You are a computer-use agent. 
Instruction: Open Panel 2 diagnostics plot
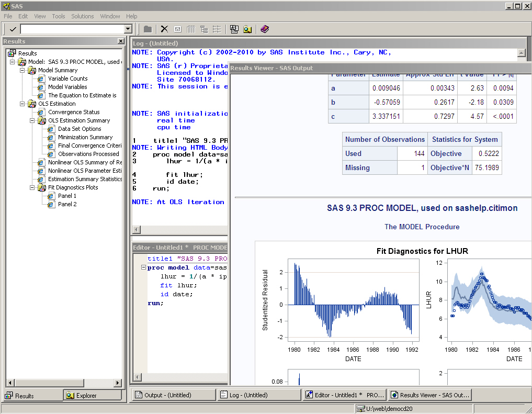[x=67, y=204]
